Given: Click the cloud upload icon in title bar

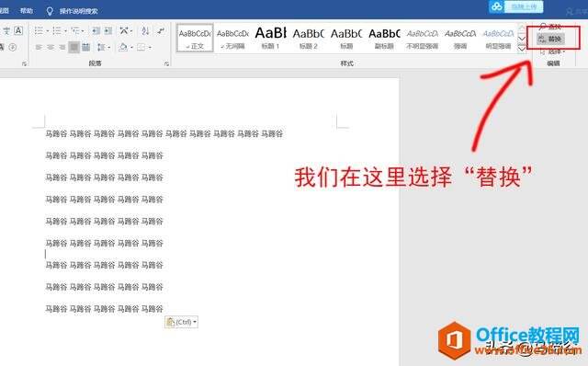Looking at the screenshot, I should (x=497, y=6).
